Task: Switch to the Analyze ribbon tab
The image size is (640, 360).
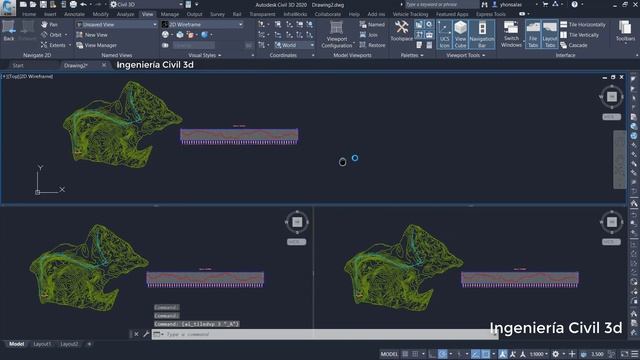Action: click(125, 14)
